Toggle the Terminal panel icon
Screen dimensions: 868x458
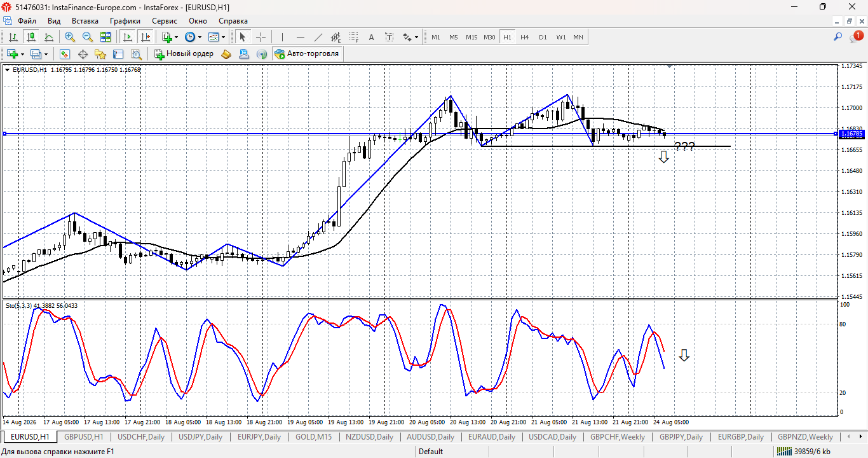click(x=118, y=54)
